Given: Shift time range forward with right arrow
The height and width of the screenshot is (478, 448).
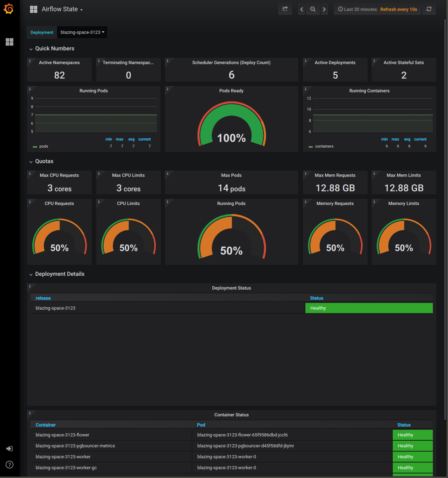Looking at the screenshot, I should 324,9.
